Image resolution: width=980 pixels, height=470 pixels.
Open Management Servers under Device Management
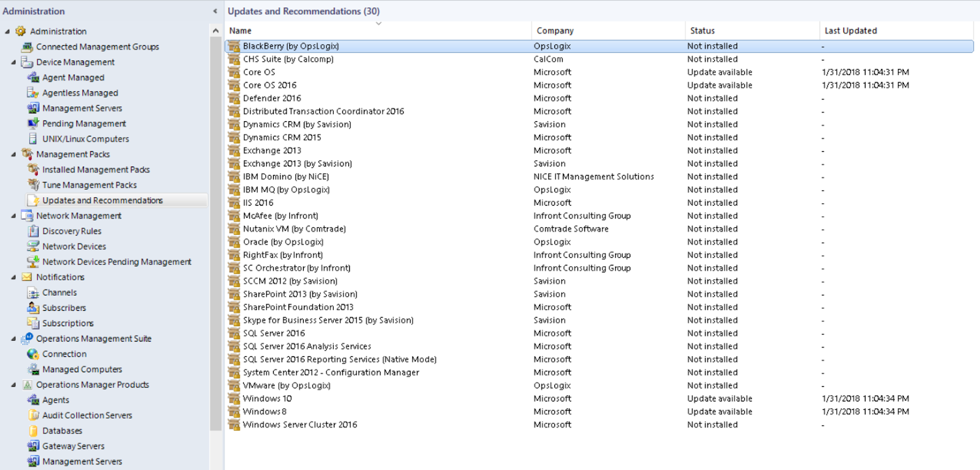coord(82,108)
